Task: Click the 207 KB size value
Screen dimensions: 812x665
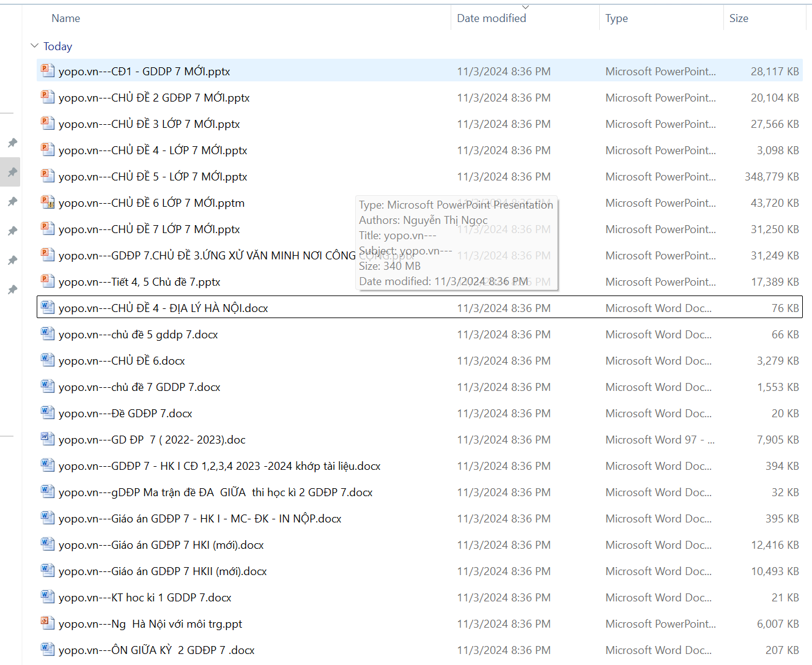Action: click(x=782, y=650)
